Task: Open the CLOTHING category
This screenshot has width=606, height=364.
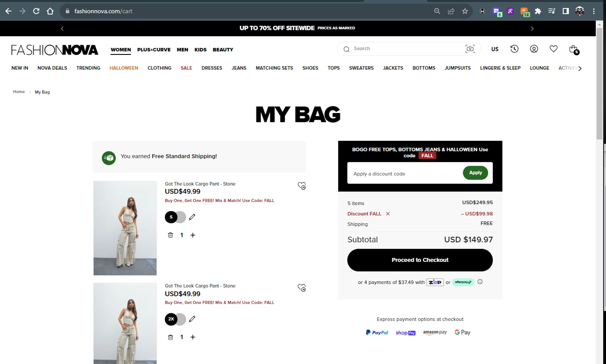Action: (x=160, y=68)
